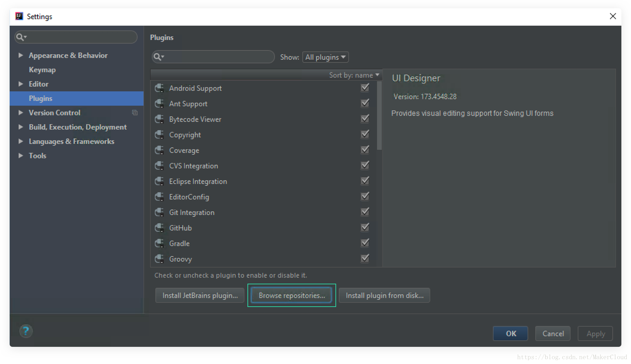Click the plugin list vertical scrollbar
Viewport: 631px width, 364px height.
pyautogui.click(x=379, y=115)
